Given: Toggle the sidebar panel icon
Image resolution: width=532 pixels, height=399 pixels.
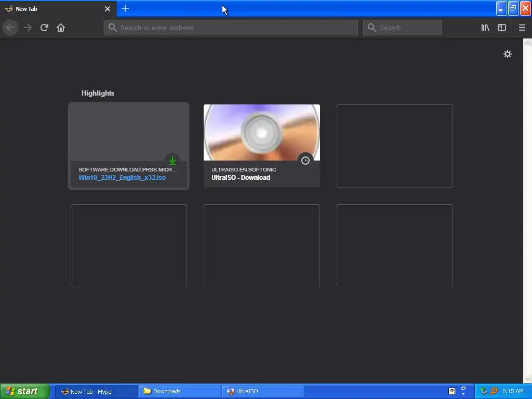Looking at the screenshot, I should coord(502,28).
